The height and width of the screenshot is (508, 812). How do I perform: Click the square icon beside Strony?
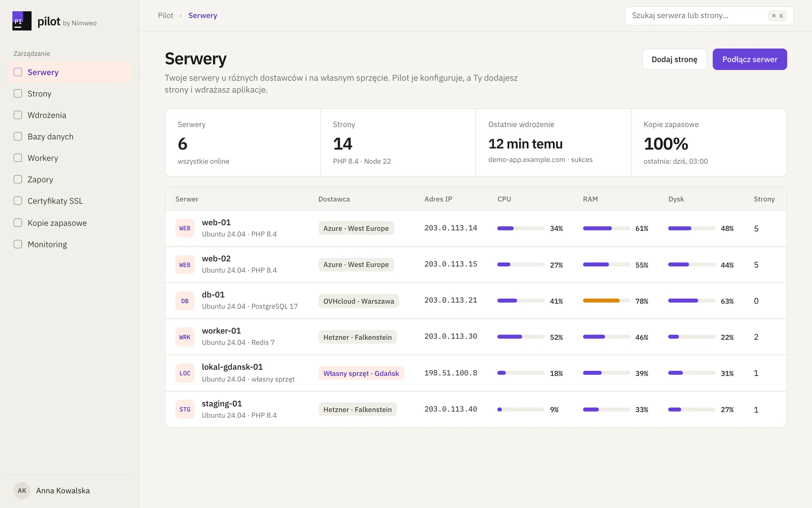tap(18, 93)
